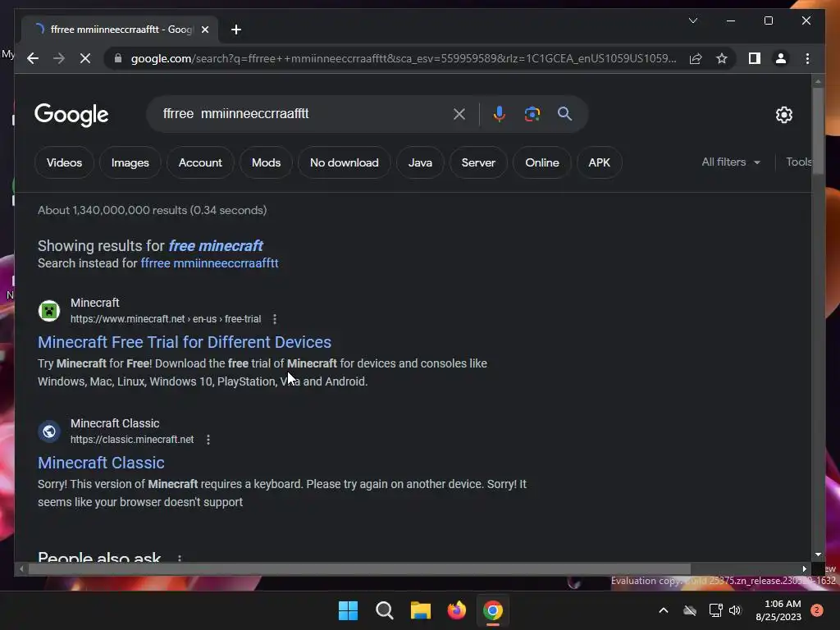Open more options for minecraft.net result
This screenshot has width=840, height=630.
pos(275,319)
